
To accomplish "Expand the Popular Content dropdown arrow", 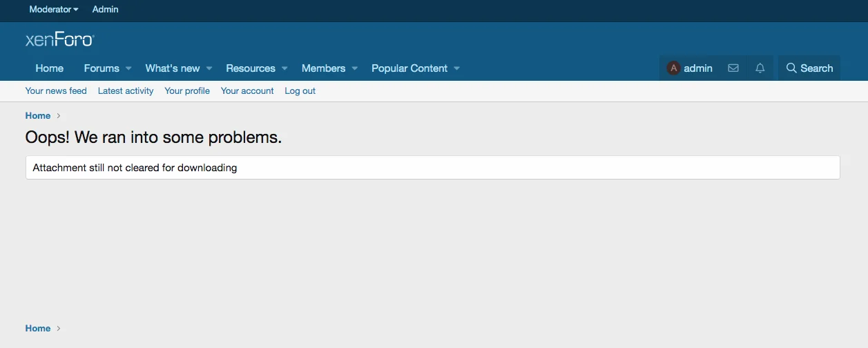I will click(x=456, y=68).
